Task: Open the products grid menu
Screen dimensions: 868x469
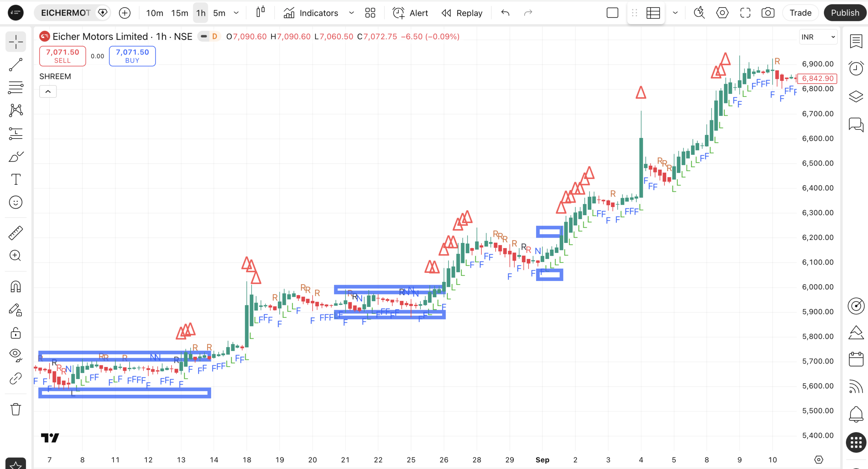Action: tap(856, 442)
